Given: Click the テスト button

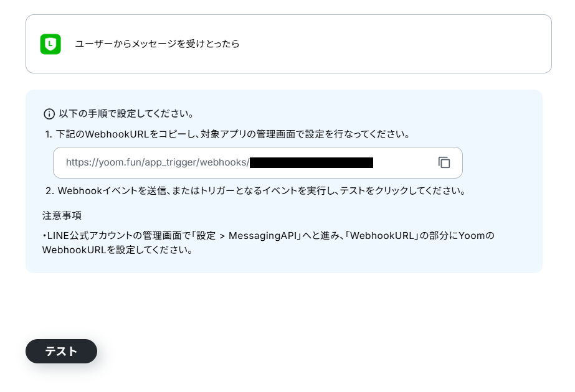Looking at the screenshot, I should pyautogui.click(x=61, y=351).
